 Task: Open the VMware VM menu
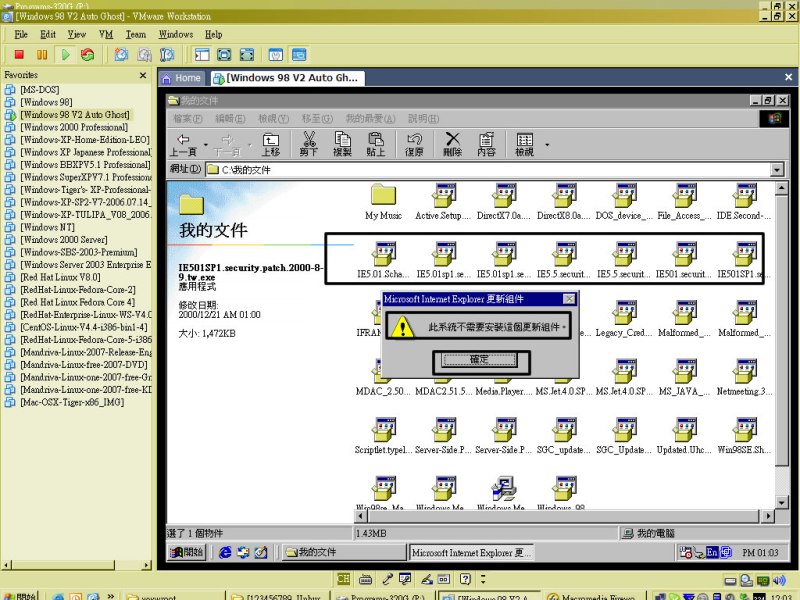click(x=106, y=34)
